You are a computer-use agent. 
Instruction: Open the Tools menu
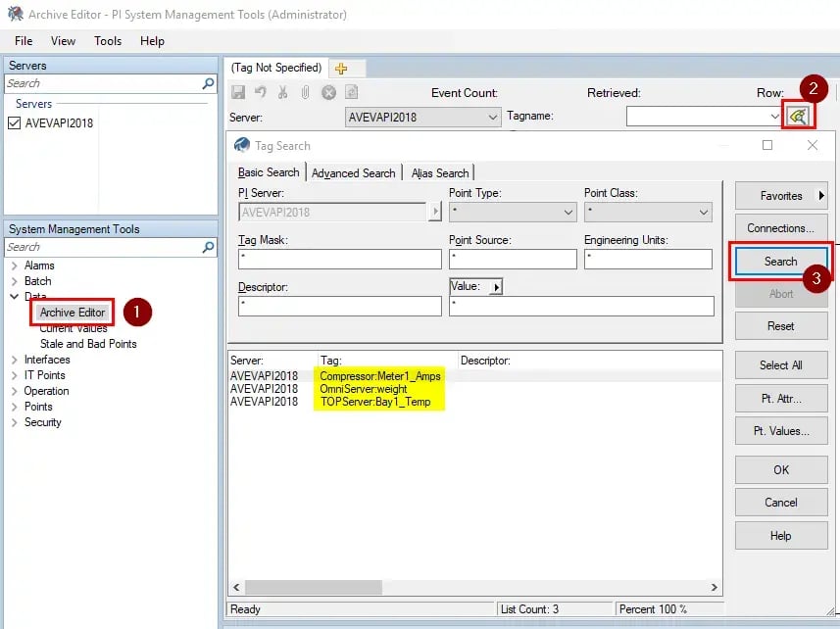[x=107, y=41]
